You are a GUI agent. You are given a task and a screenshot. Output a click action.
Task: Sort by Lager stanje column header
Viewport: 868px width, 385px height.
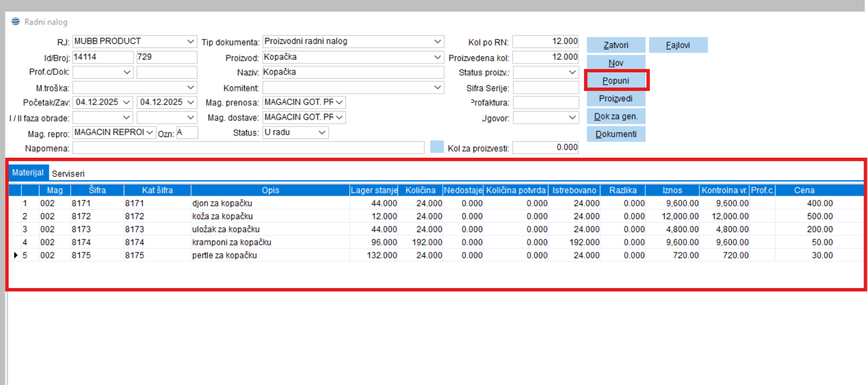374,190
